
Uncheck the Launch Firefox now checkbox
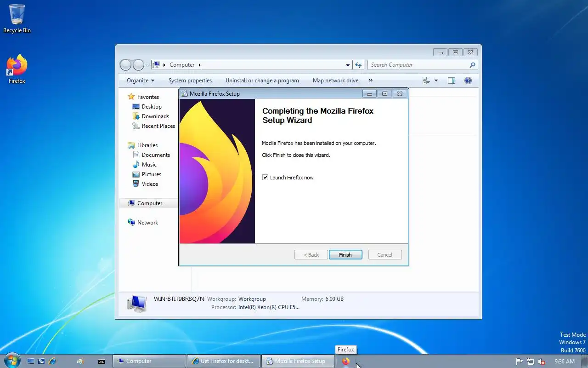point(265,177)
